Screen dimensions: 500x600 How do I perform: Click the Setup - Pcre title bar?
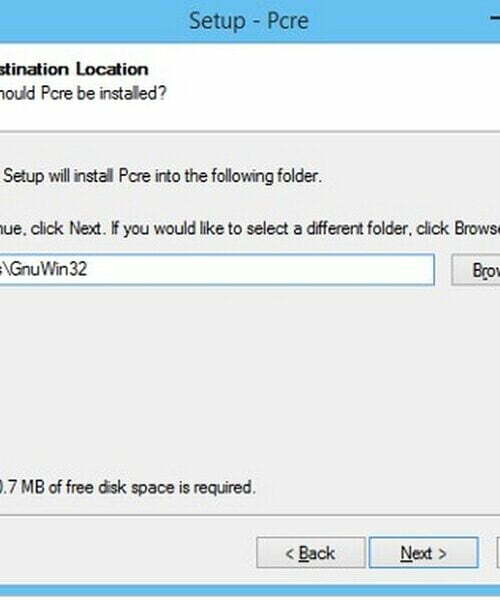[x=249, y=21]
